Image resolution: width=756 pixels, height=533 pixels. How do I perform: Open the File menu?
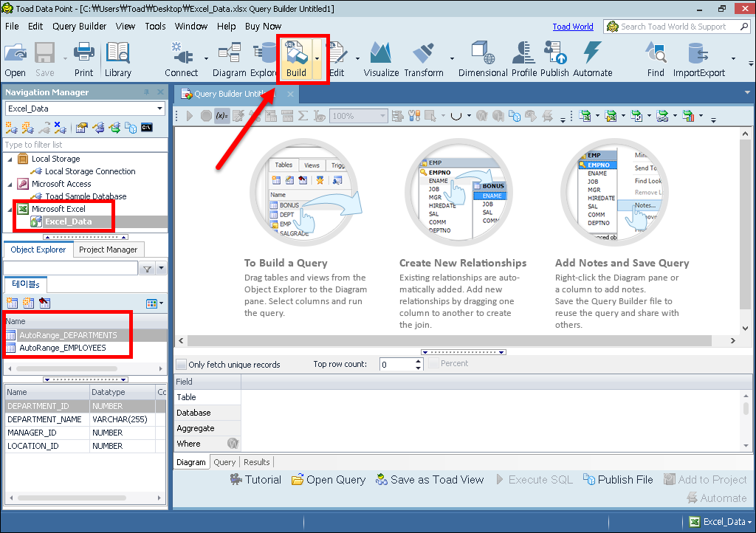pyautogui.click(x=12, y=27)
